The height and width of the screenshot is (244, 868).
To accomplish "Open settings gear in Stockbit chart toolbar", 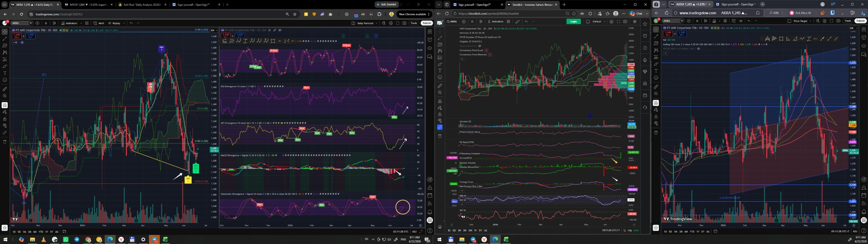I will [x=611, y=21].
